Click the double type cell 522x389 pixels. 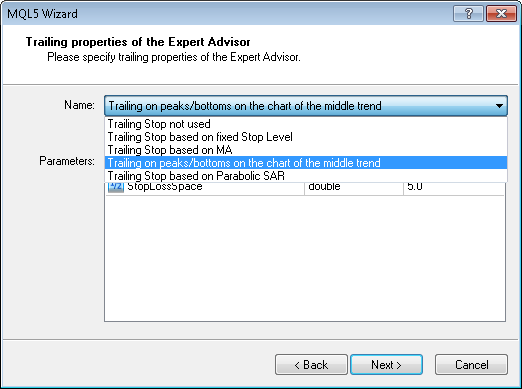(x=354, y=187)
